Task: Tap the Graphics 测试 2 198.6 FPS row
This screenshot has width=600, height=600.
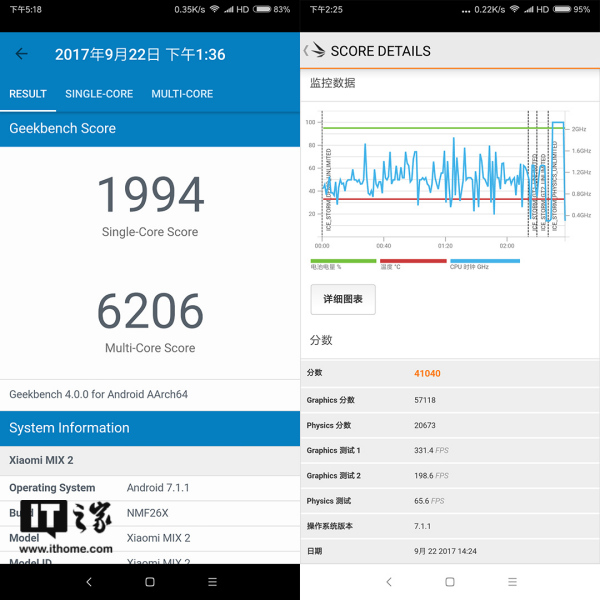Action: tap(450, 476)
